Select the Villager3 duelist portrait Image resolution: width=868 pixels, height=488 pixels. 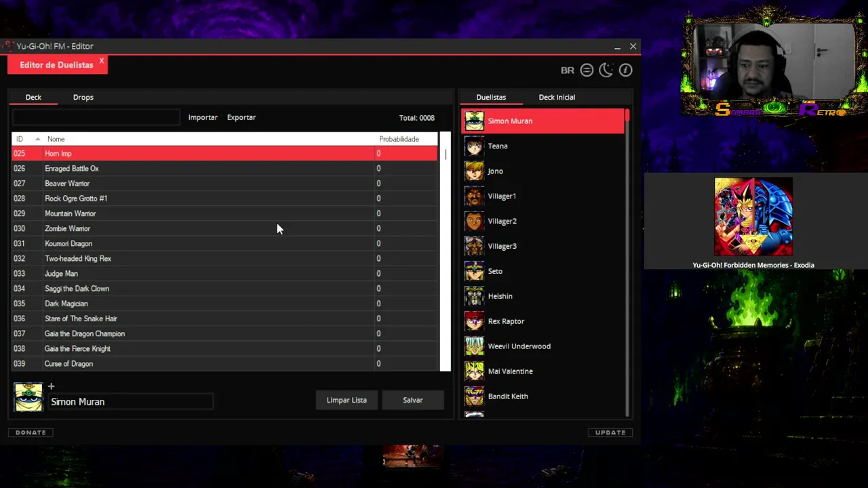474,246
